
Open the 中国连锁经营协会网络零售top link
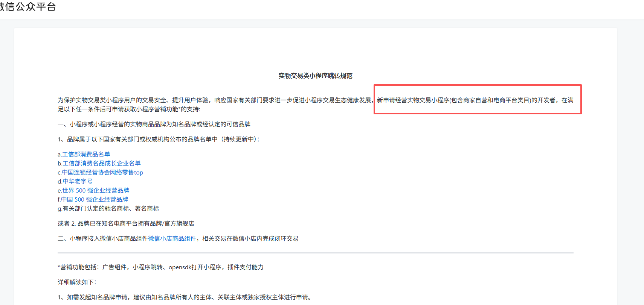[x=102, y=172]
